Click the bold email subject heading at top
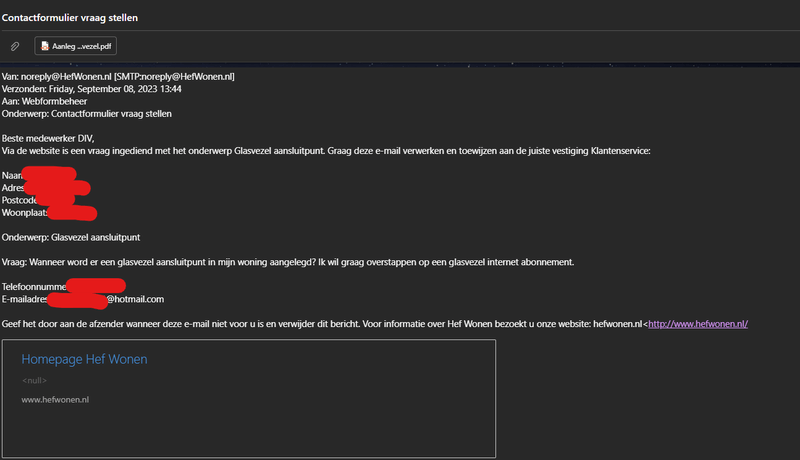The image size is (800, 460). pos(70,18)
